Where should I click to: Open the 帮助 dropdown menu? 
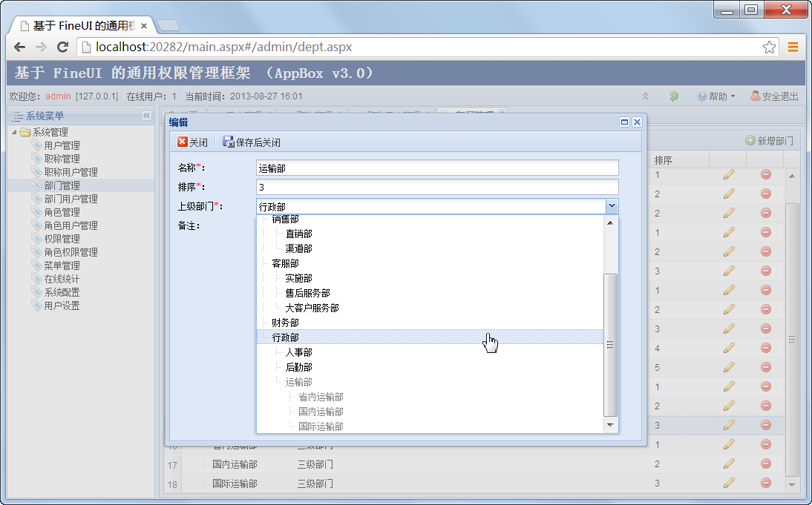[x=716, y=96]
